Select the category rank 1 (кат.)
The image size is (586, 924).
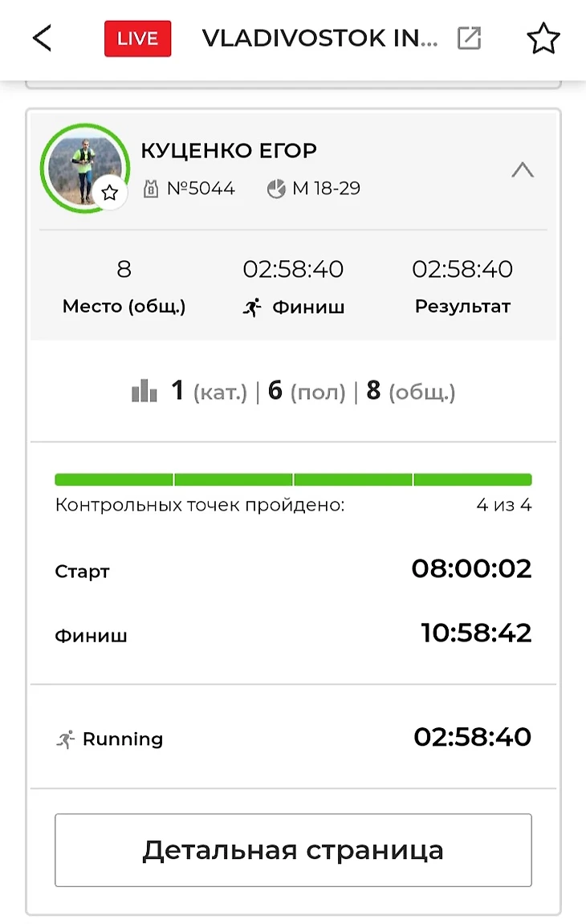209,392
